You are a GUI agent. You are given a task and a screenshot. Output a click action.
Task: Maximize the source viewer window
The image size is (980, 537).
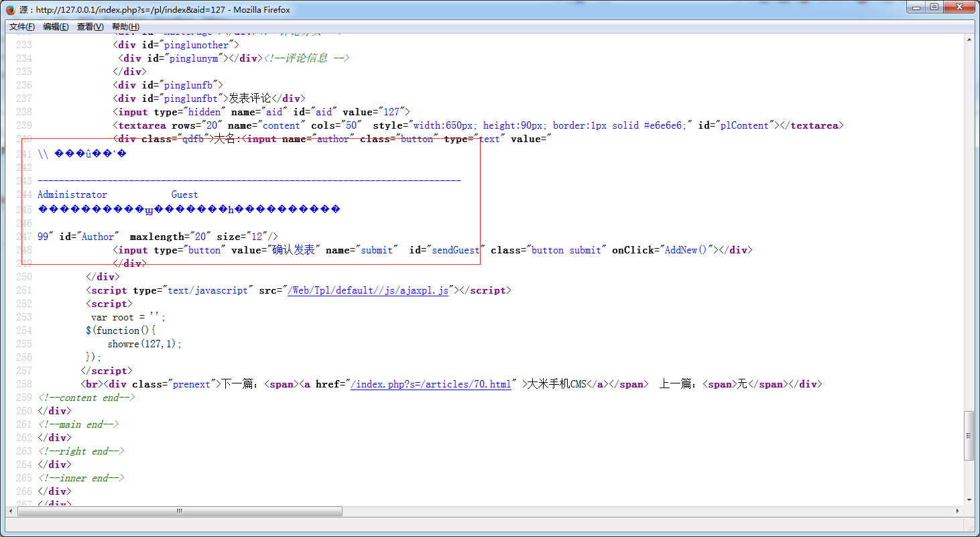[x=934, y=7]
